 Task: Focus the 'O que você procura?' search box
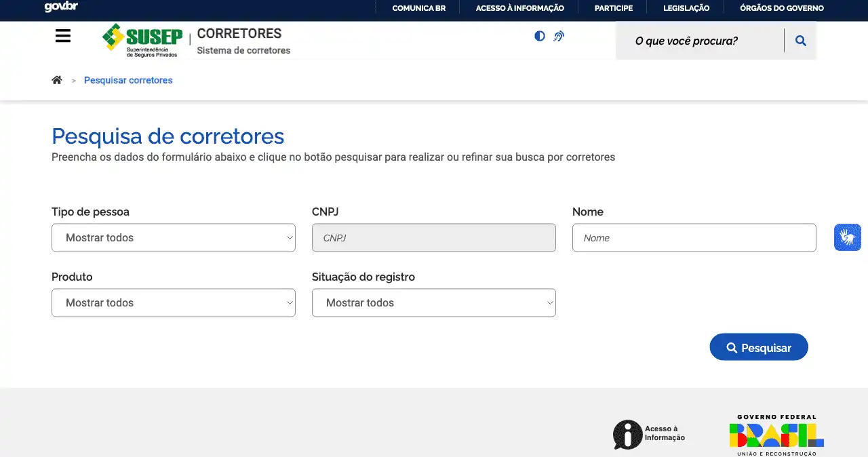[x=698, y=41]
